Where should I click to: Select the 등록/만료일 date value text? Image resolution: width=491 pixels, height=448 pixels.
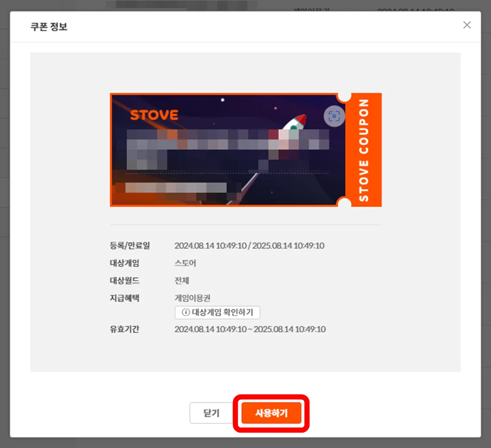(249, 246)
